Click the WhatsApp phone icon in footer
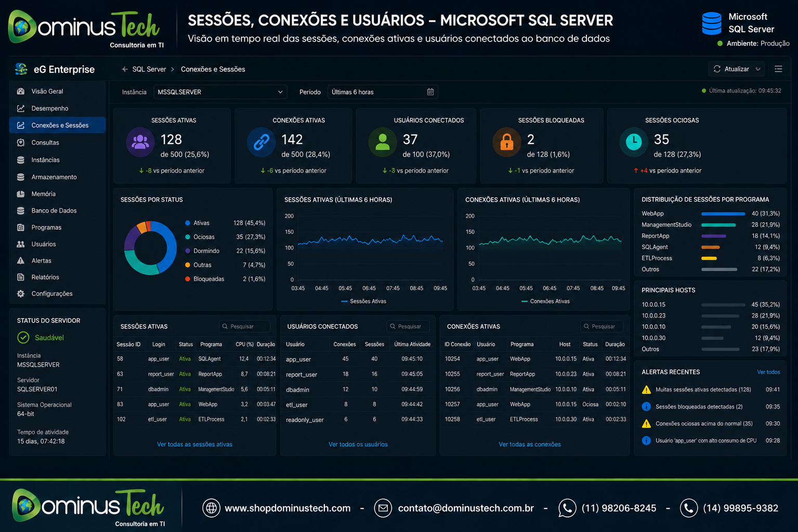The width and height of the screenshot is (798, 532). coord(567,508)
